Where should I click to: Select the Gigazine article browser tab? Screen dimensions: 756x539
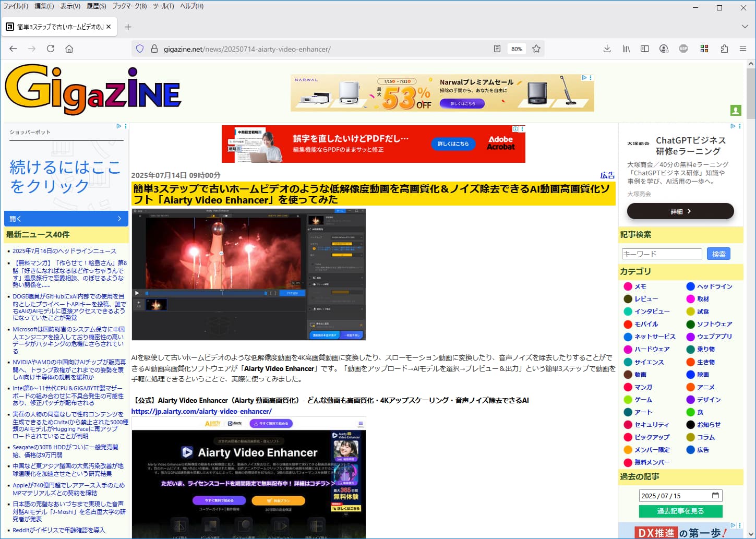[x=59, y=27]
